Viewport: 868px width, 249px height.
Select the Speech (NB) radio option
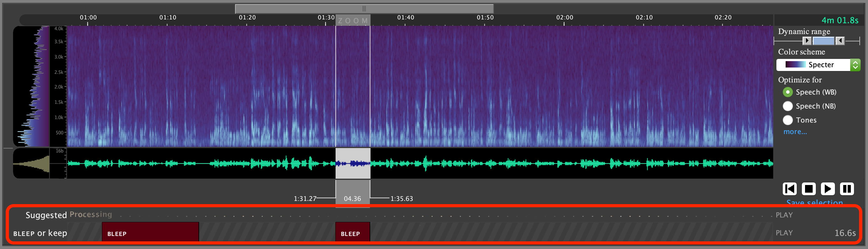[x=788, y=106]
